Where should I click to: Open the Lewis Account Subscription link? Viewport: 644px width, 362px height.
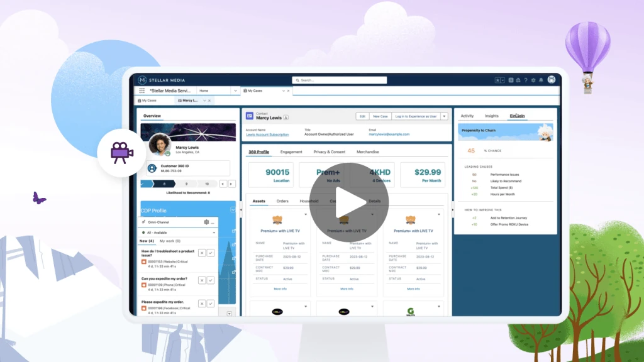pos(267,134)
